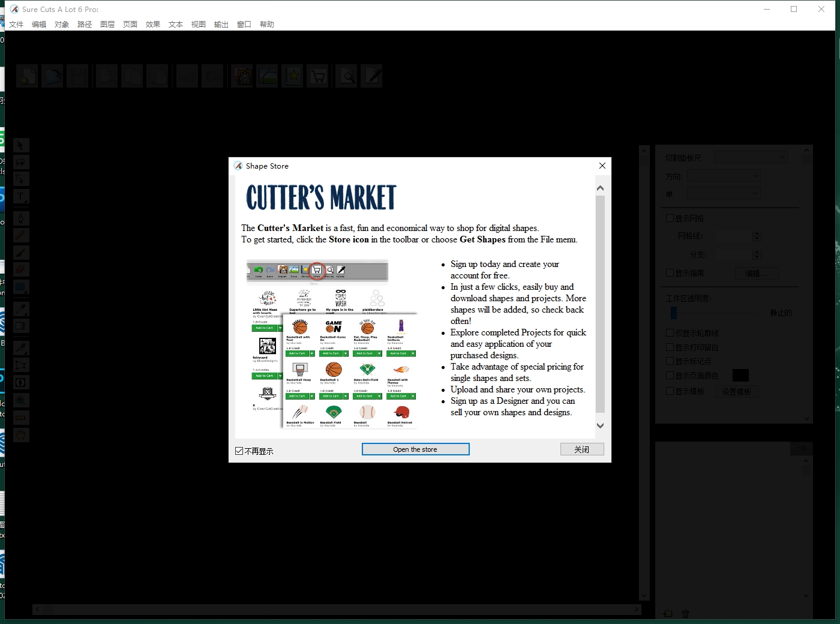Viewport: 840px width, 624px height.
Task: Enable the 显示标记点 checkbox
Action: (x=670, y=361)
